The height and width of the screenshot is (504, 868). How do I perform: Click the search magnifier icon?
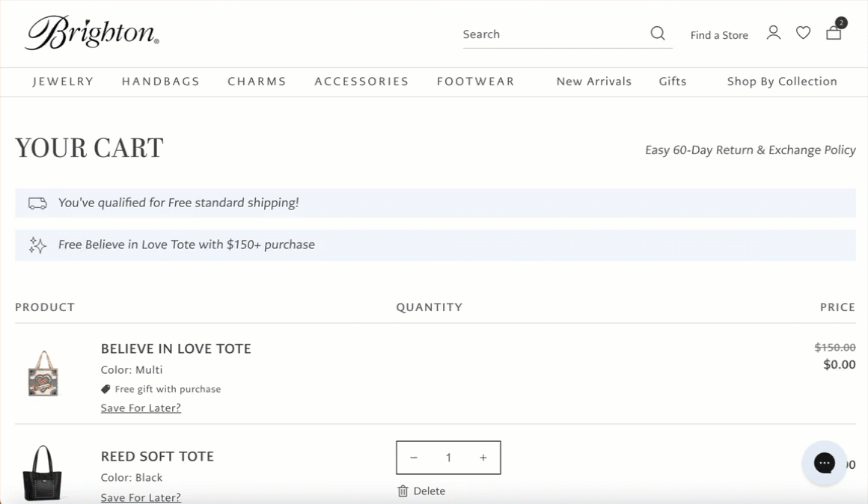[658, 33]
